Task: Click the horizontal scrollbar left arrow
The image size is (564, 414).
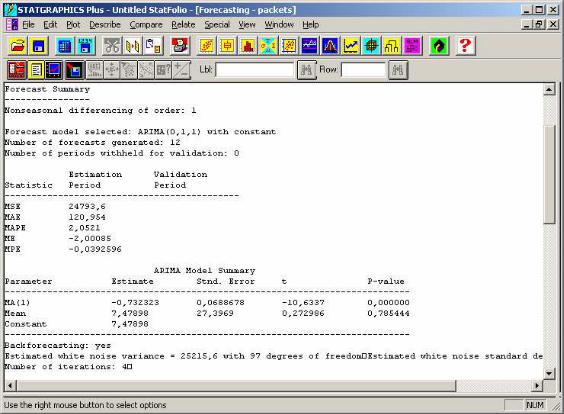Action: (x=10, y=386)
